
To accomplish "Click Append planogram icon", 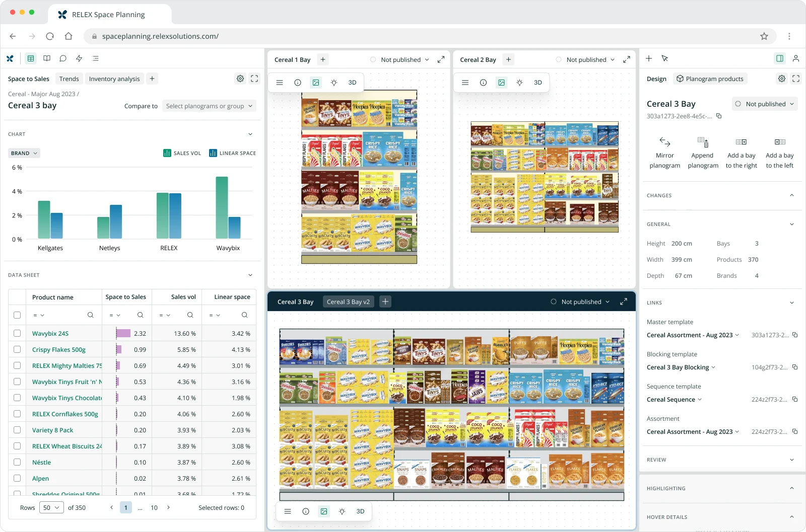I will coord(703,142).
